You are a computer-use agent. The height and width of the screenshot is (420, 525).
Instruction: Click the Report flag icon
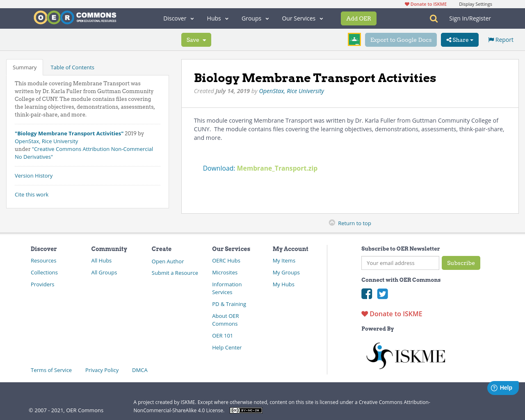coord(491,39)
